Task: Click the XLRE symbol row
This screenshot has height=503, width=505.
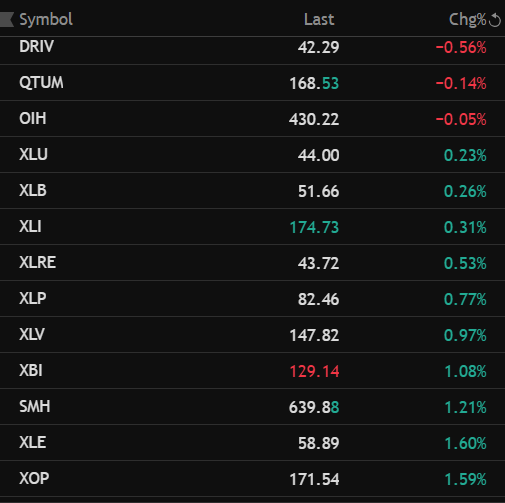Action: (x=252, y=263)
